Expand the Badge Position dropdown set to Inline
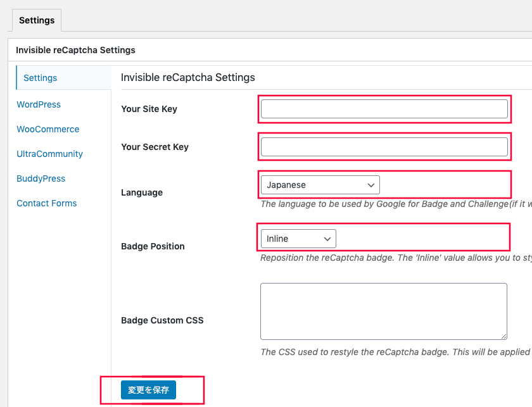 [x=298, y=239]
